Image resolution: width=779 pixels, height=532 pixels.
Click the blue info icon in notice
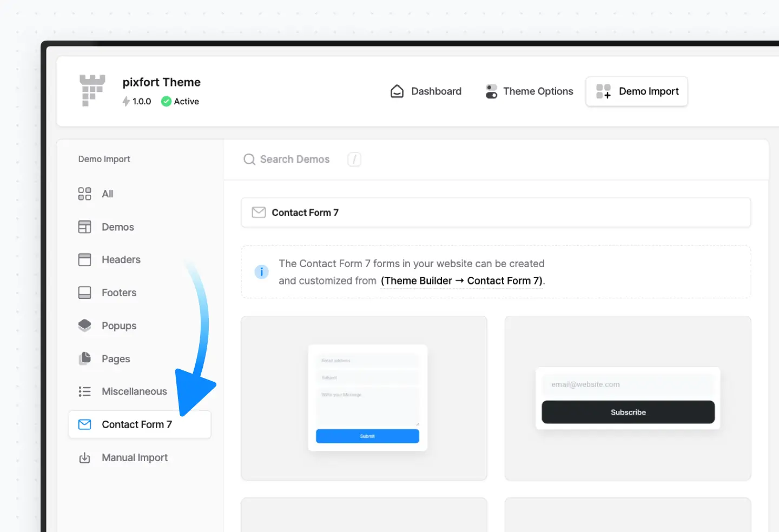point(261,272)
